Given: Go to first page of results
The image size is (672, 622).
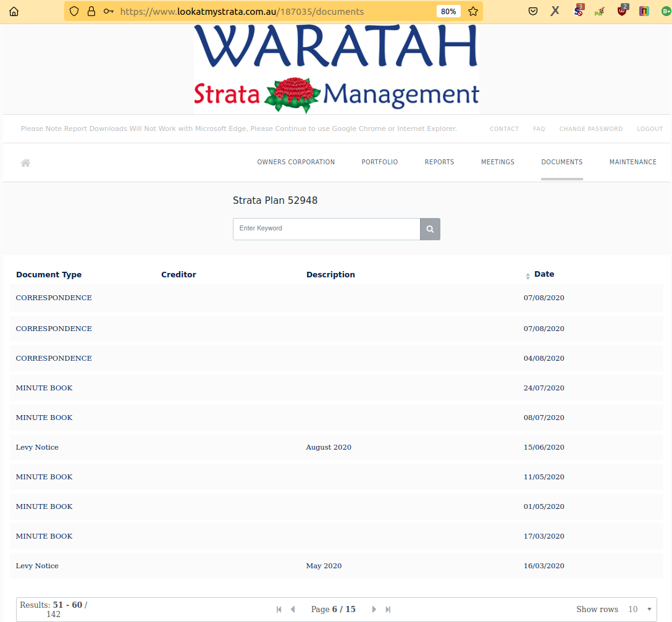Looking at the screenshot, I should (279, 609).
